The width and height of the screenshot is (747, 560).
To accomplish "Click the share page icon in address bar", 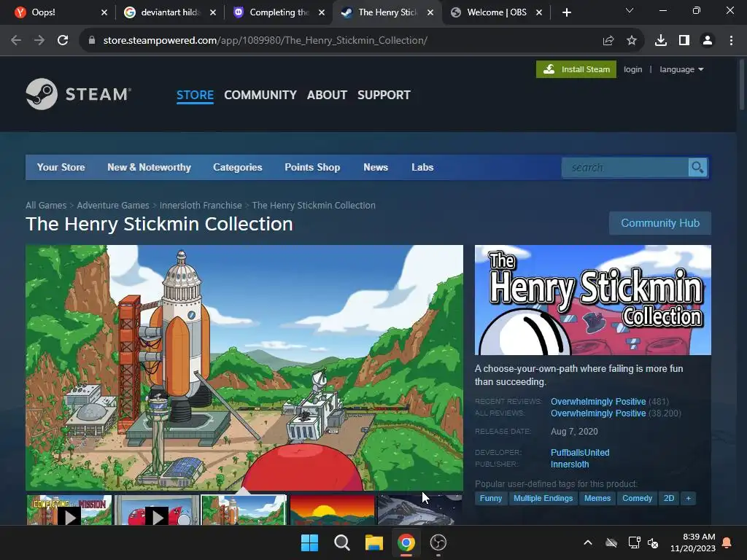I will pyautogui.click(x=608, y=41).
